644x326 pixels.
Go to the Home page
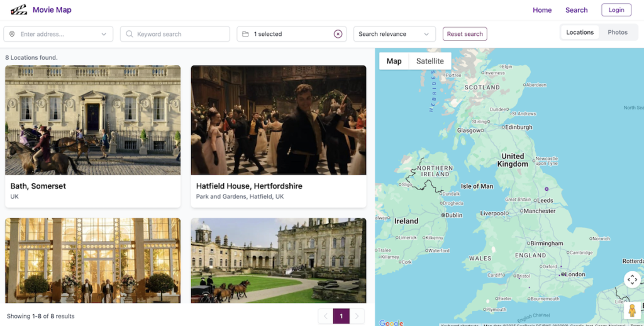(541, 10)
